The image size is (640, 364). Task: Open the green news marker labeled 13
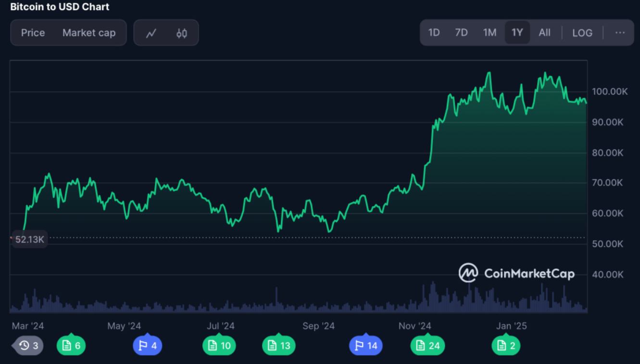click(279, 345)
